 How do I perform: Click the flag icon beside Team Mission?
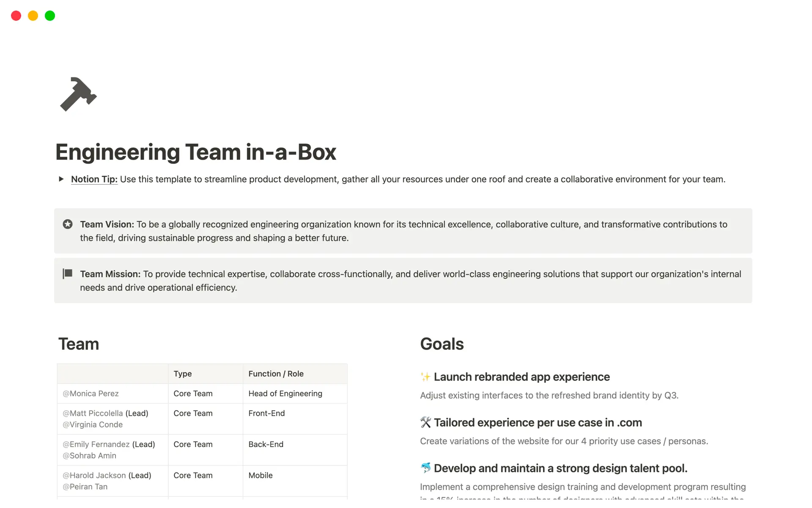[68, 274]
